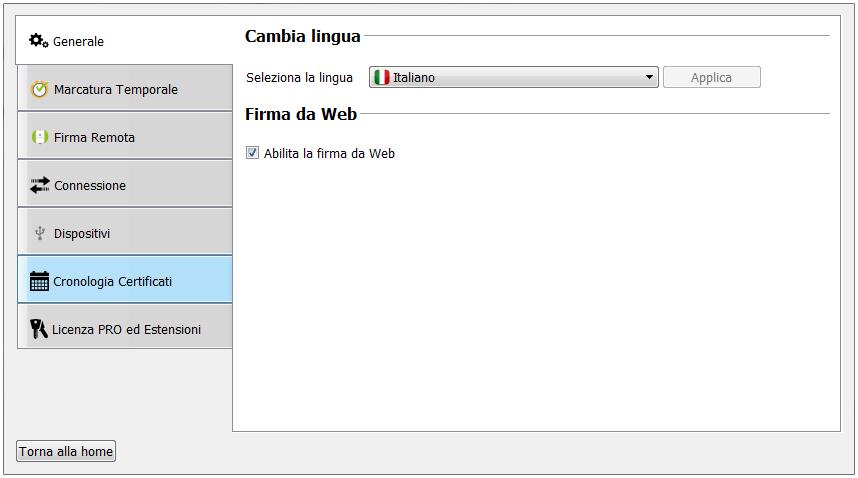Click the arrows icon for Connessione
858x478 pixels.
(x=40, y=185)
